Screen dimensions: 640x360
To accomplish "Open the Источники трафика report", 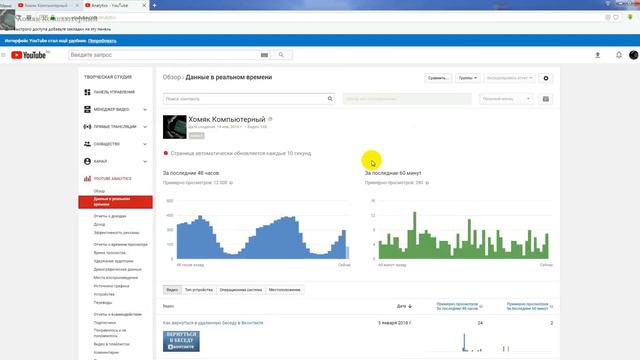I will pos(111,286).
